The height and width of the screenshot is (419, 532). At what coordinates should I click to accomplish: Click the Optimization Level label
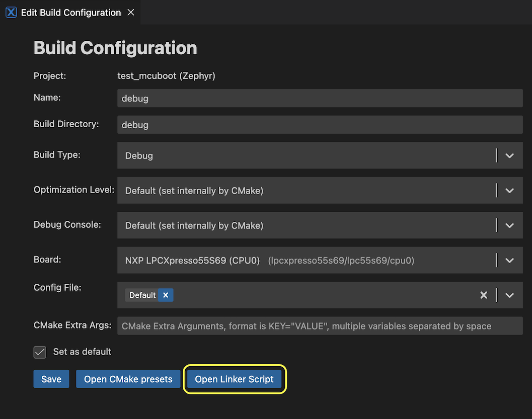click(74, 190)
